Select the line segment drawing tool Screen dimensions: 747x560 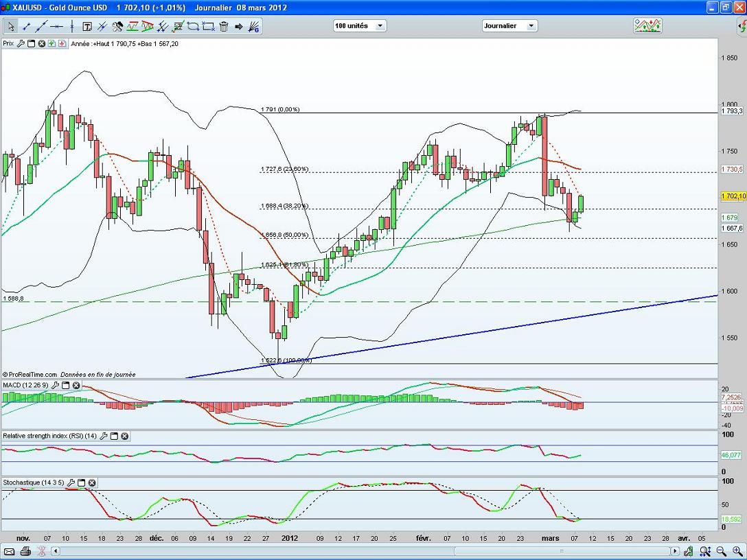26,27
